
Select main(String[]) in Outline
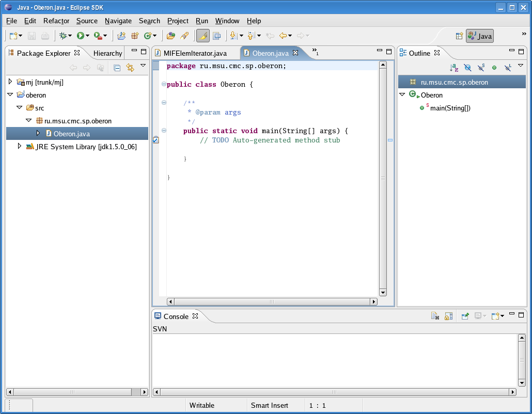point(450,108)
